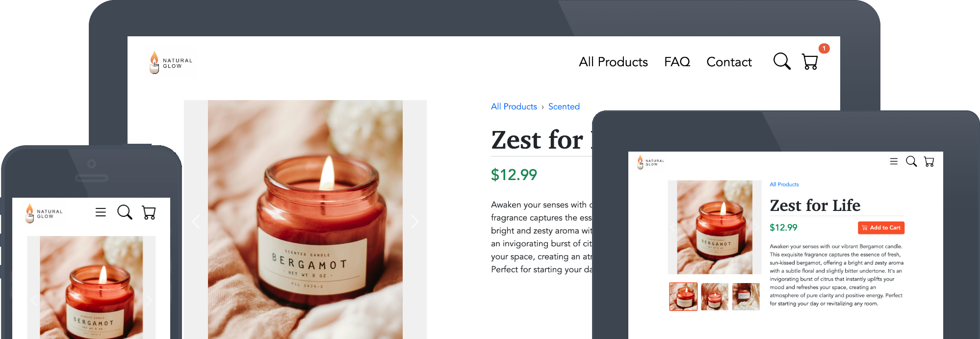Follow the Scented breadcrumb link
The height and width of the screenshot is (339, 980).
coord(564,106)
